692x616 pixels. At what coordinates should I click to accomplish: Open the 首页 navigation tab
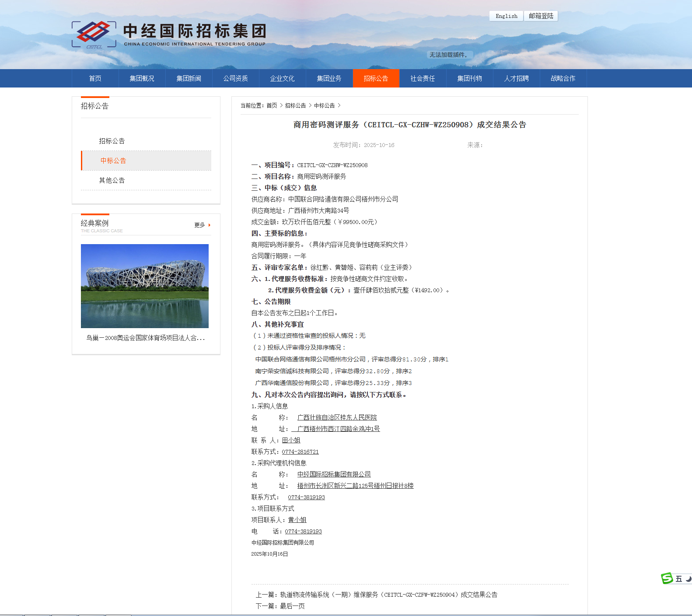(95, 78)
